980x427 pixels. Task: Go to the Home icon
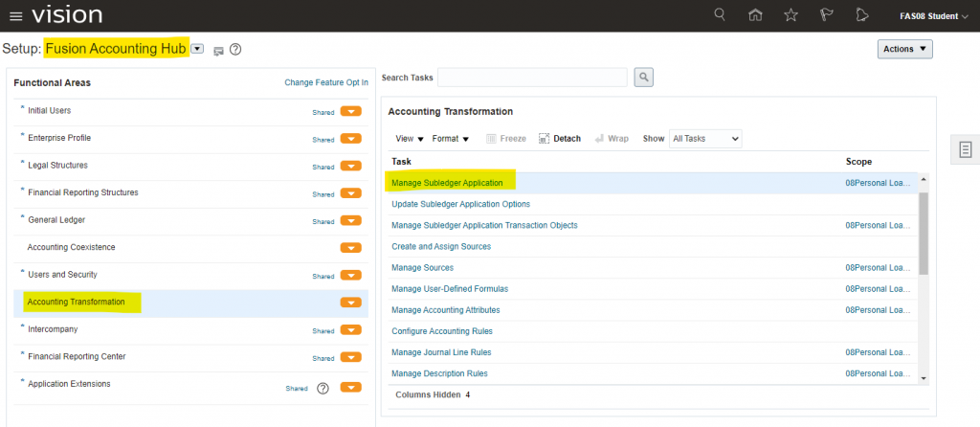click(x=755, y=15)
